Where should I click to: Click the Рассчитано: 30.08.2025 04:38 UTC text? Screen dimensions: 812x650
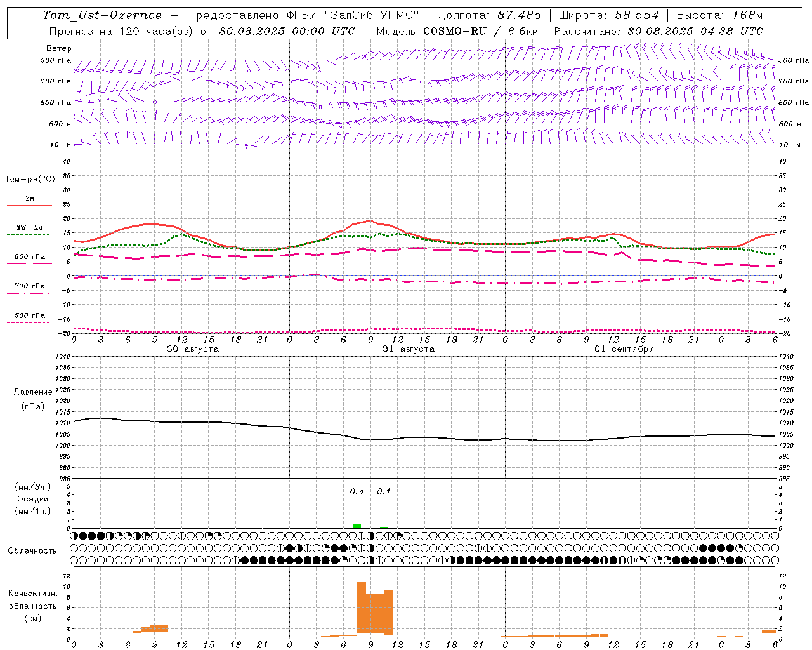(658, 31)
